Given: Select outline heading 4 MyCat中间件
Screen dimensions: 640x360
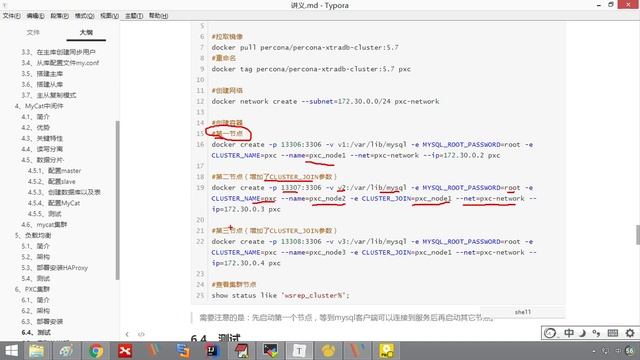Looking at the screenshot, I should coord(39,106).
